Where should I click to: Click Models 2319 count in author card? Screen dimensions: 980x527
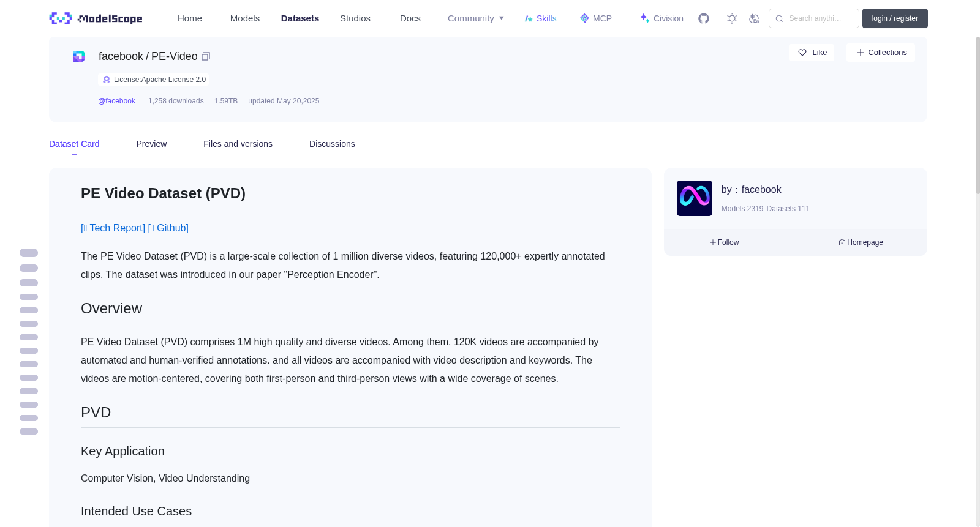click(742, 209)
